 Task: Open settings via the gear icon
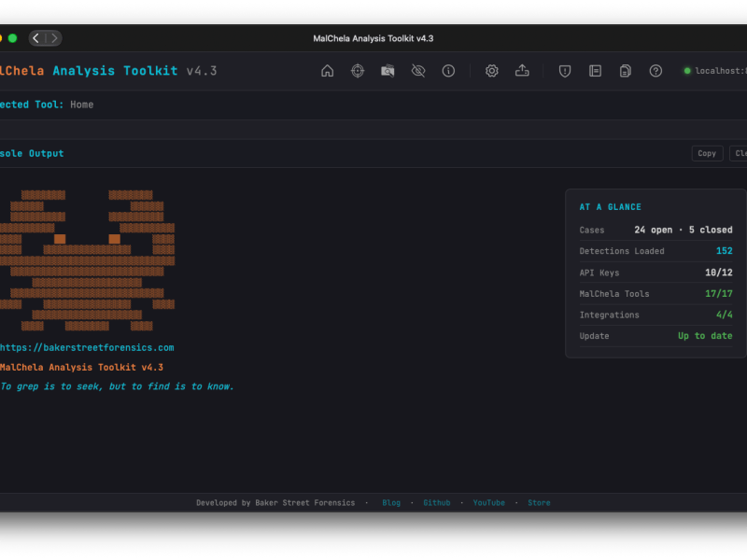tap(492, 71)
